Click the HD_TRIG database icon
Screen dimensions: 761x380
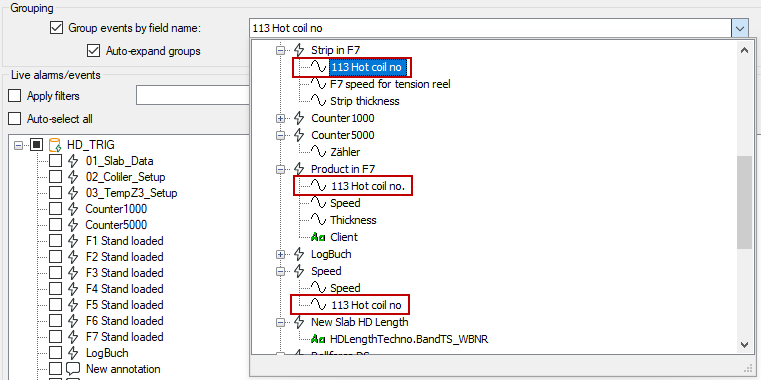(x=56, y=145)
